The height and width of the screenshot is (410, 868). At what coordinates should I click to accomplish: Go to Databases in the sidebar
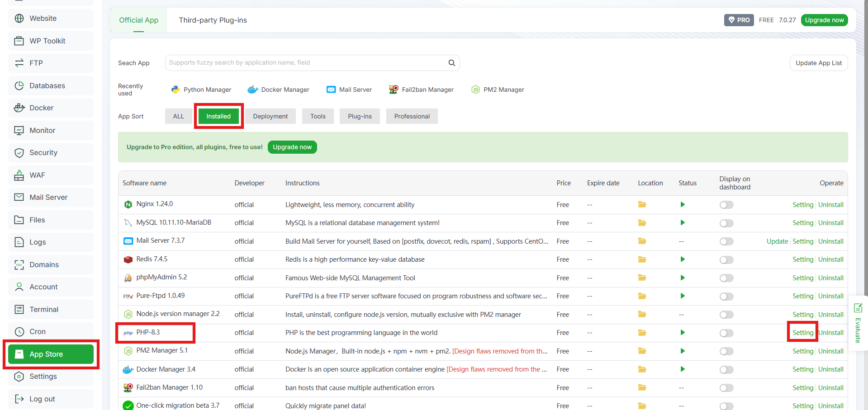pos(51,85)
